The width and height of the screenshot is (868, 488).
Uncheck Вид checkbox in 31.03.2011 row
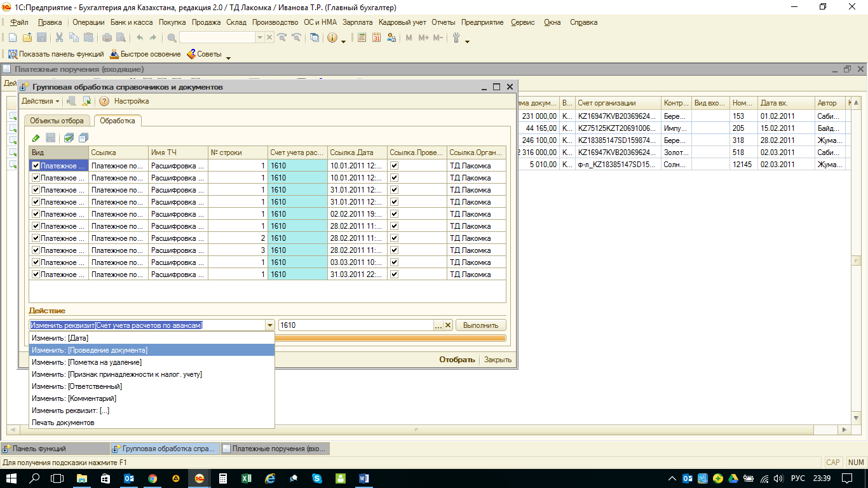[x=36, y=274]
